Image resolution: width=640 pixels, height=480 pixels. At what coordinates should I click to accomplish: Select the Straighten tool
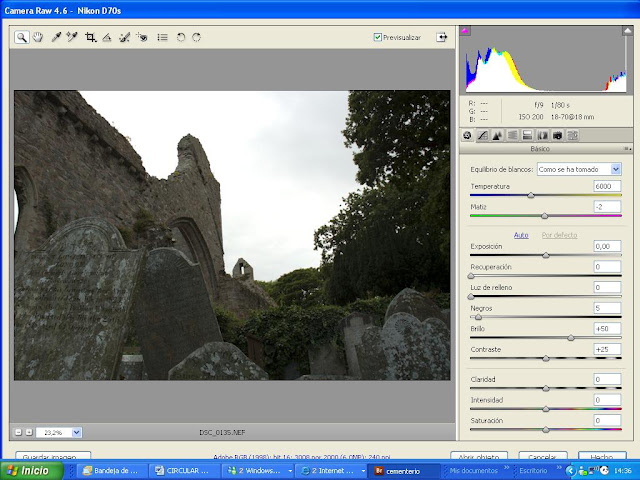(x=107, y=38)
